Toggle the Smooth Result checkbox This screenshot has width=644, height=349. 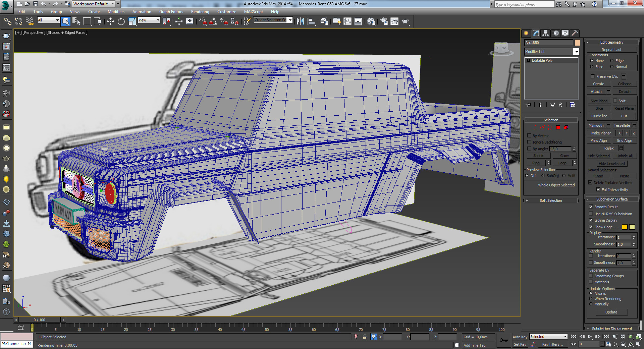click(591, 207)
